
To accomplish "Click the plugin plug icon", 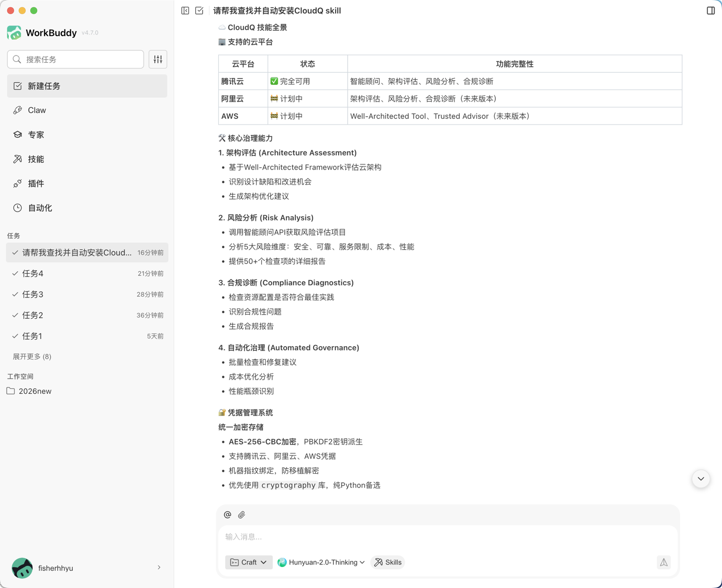I will coord(18,184).
